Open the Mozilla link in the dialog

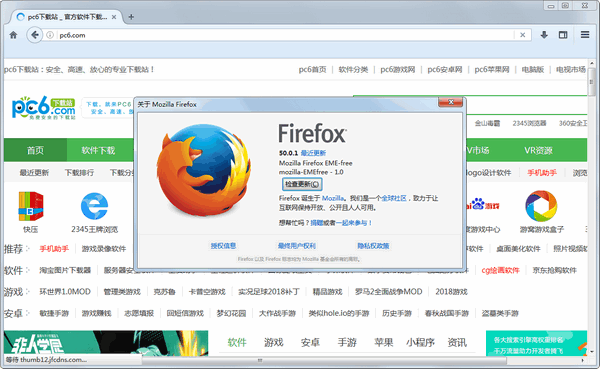pyautogui.click(x=333, y=198)
